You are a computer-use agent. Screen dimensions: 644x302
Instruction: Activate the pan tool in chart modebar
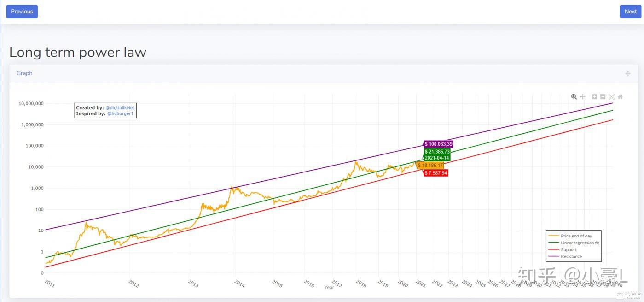(583, 97)
